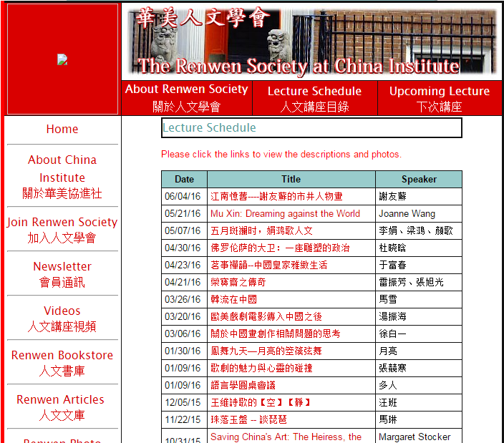504x443 pixels.
Task: Click the date cell 05/07/16
Action: [x=185, y=230]
